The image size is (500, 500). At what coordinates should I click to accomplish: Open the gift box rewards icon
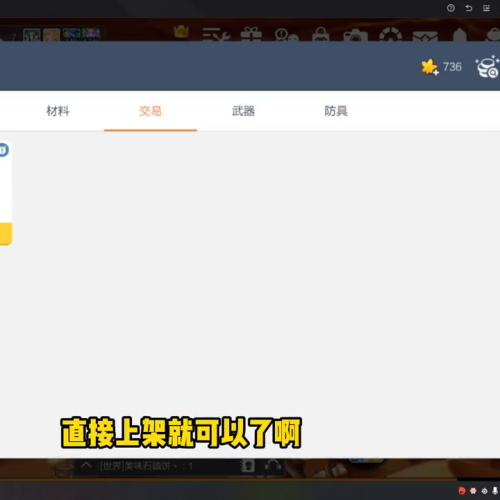click(251, 34)
